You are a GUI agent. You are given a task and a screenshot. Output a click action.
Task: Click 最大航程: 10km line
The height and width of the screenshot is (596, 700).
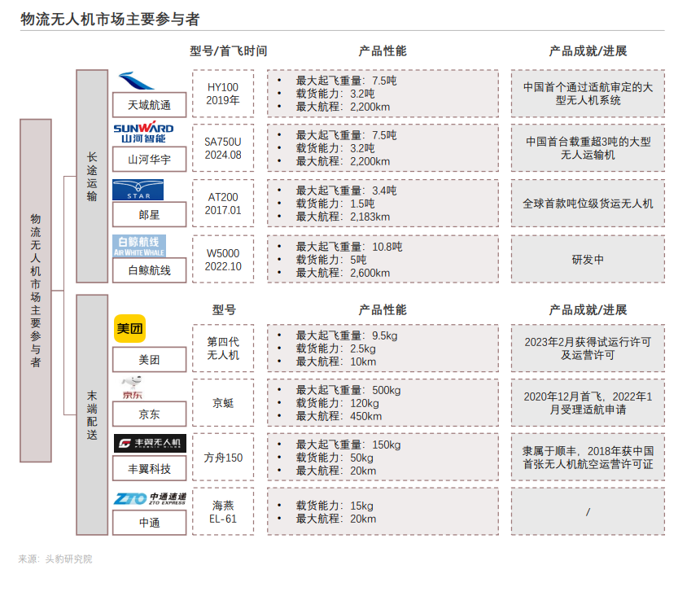336,362
